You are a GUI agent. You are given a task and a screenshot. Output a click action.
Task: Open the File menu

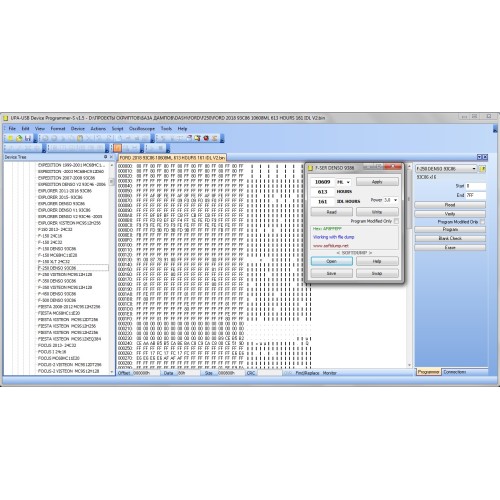tap(12, 129)
